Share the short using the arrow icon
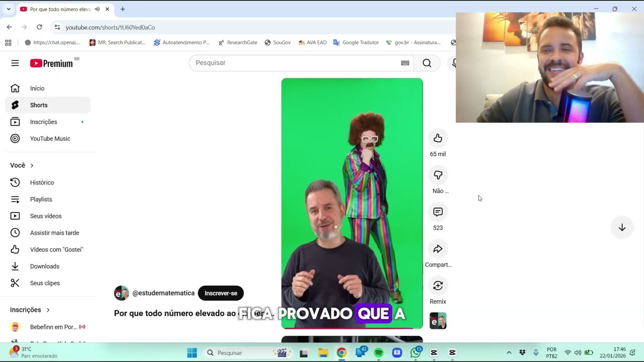Image resolution: width=644 pixels, height=362 pixels. pos(438,249)
